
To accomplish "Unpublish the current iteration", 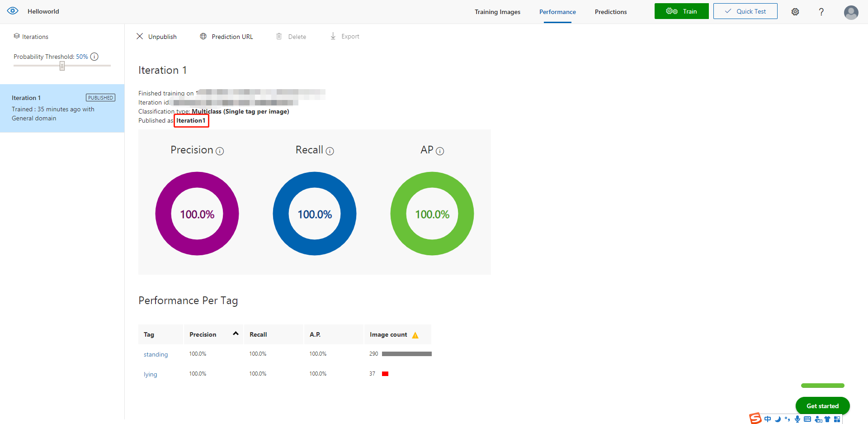I will (x=156, y=37).
